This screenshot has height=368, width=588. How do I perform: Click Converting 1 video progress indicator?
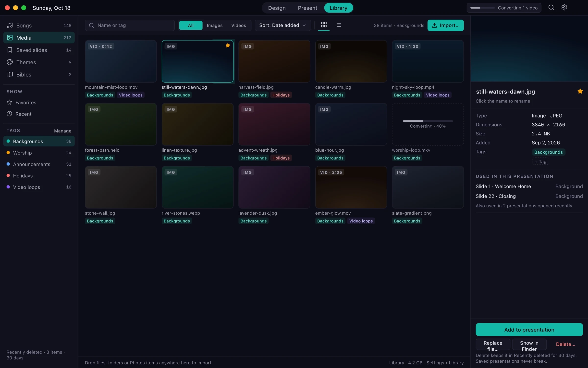[504, 8]
